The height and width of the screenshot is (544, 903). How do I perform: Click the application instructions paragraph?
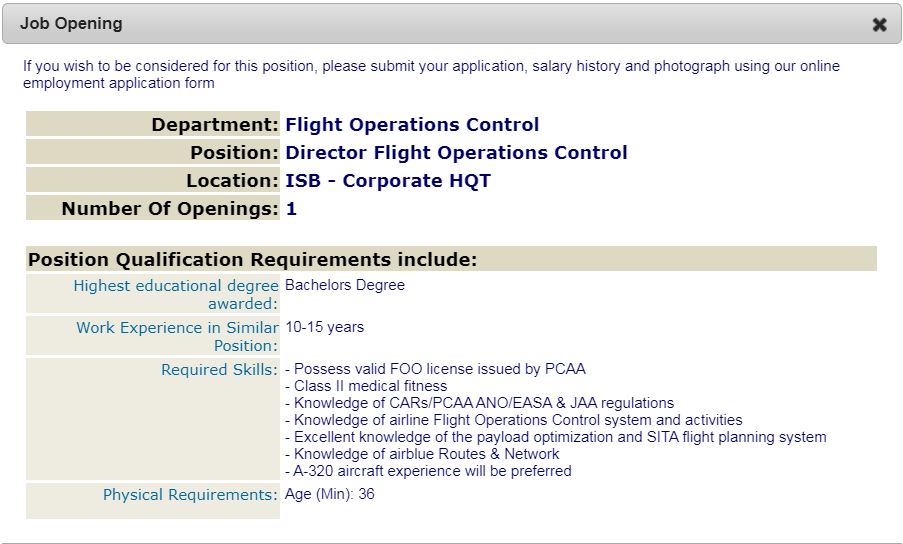pyautogui.click(x=431, y=74)
